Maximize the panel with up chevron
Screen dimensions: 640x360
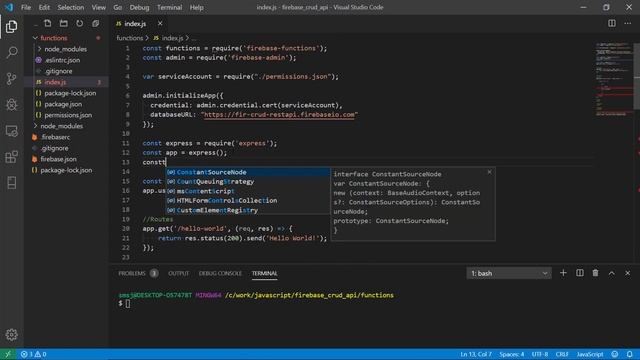click(x=611, y=273)
